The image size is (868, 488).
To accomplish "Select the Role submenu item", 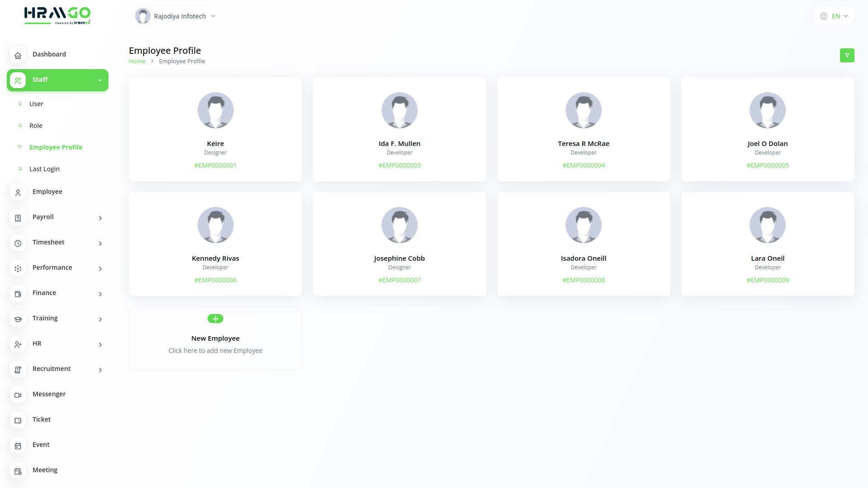I will point(36,126).
